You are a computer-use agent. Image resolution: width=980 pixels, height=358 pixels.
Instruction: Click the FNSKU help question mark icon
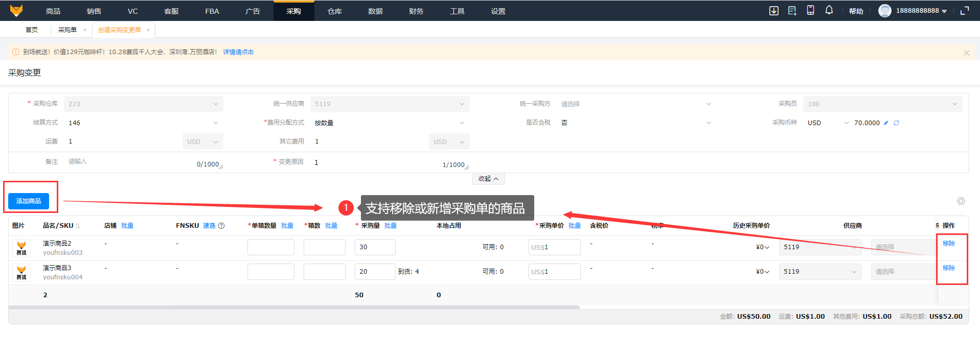221,226
